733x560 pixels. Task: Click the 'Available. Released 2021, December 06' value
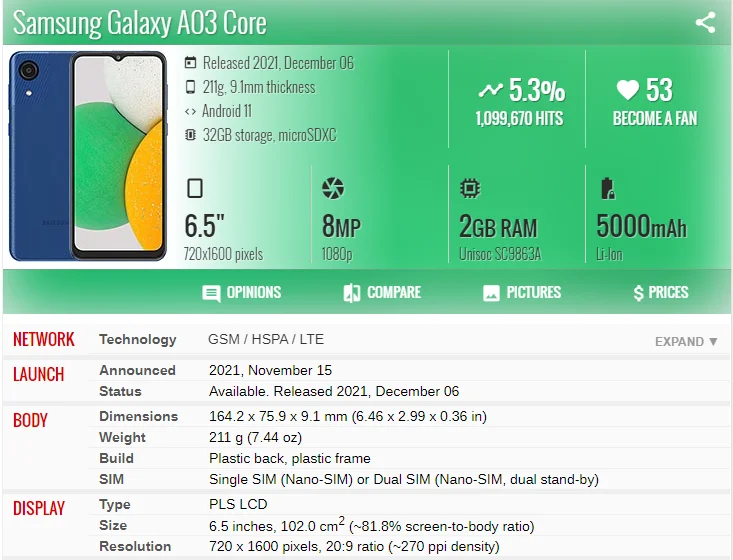tap(334, 391)
